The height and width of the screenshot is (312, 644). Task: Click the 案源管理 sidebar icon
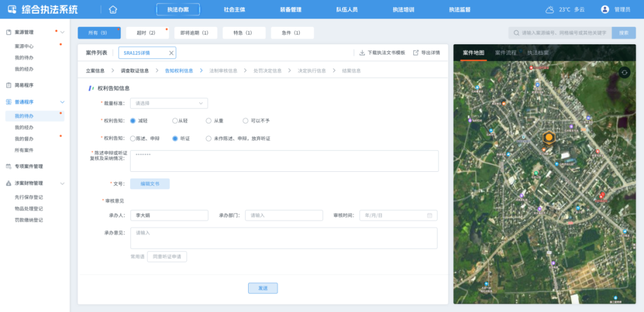pyautogui.click(x=8, y=32)
